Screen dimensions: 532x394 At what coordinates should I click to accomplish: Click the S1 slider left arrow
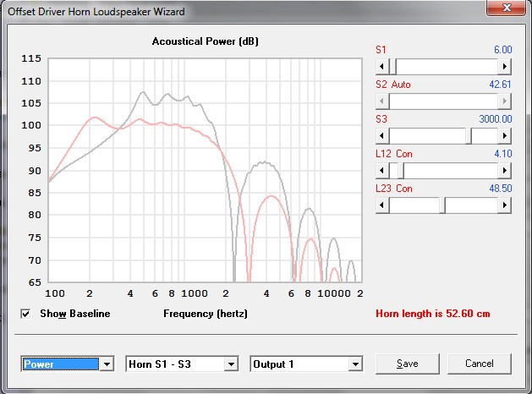(x=382, y=66)
